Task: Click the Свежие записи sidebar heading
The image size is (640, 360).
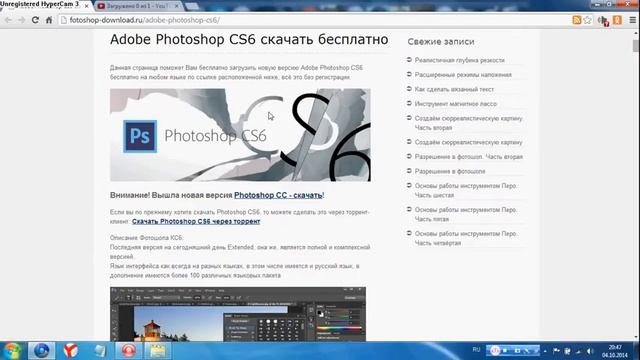Action: click(x=441, y=42)
